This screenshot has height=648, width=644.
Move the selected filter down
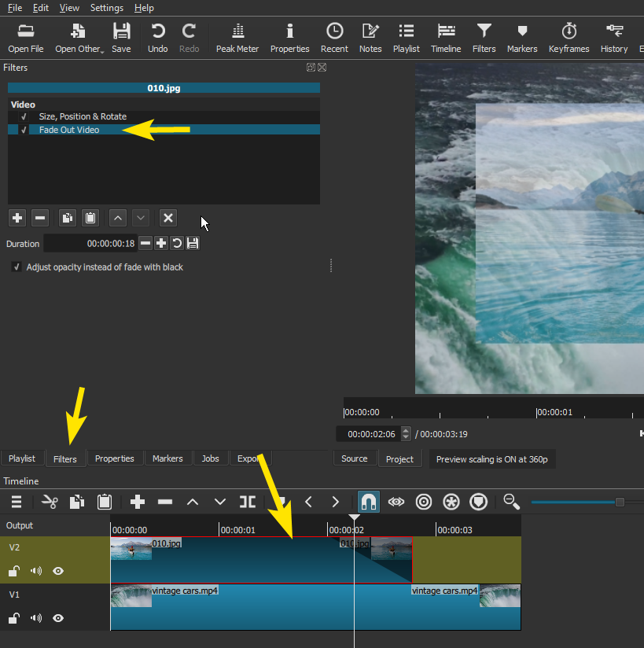pos(141,218)
